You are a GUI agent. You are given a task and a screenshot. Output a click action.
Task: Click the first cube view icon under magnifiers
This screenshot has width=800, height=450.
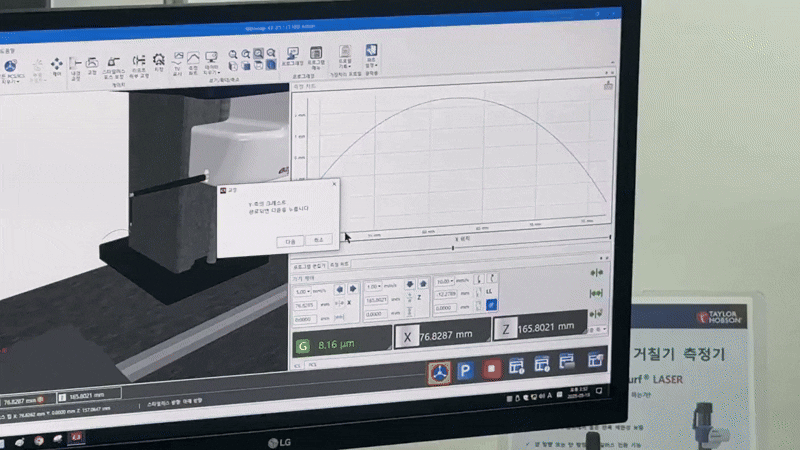pos(233,66)
